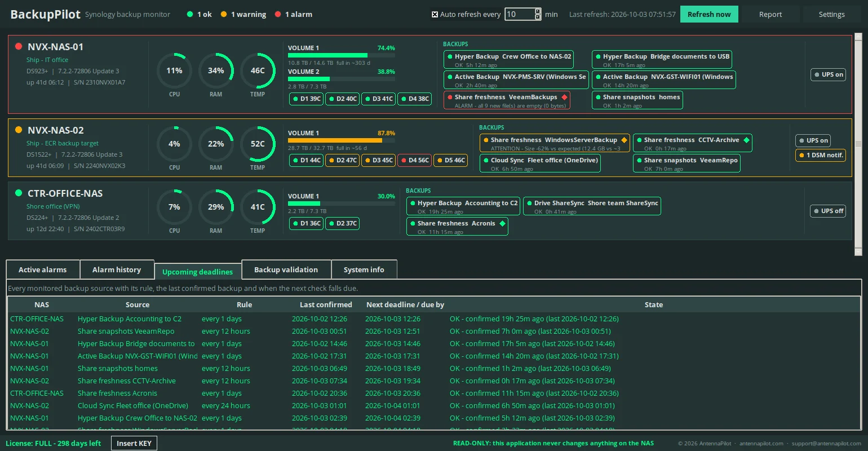Screen dimensions: 868x451
Task: Click the orange warning dot of NVX-NAS-02
Action: point(19,130)
